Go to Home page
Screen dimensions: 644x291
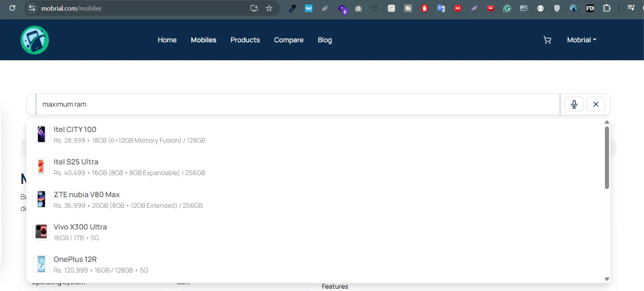167,40
